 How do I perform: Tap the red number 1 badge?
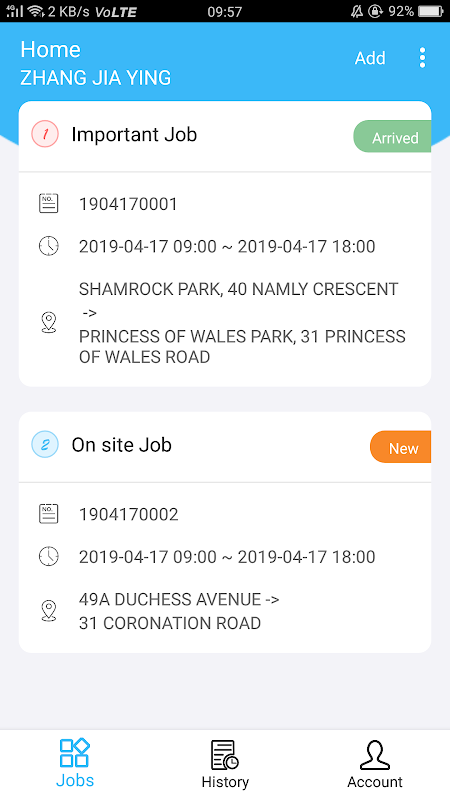pyautogui.click(x=45, y=134)
